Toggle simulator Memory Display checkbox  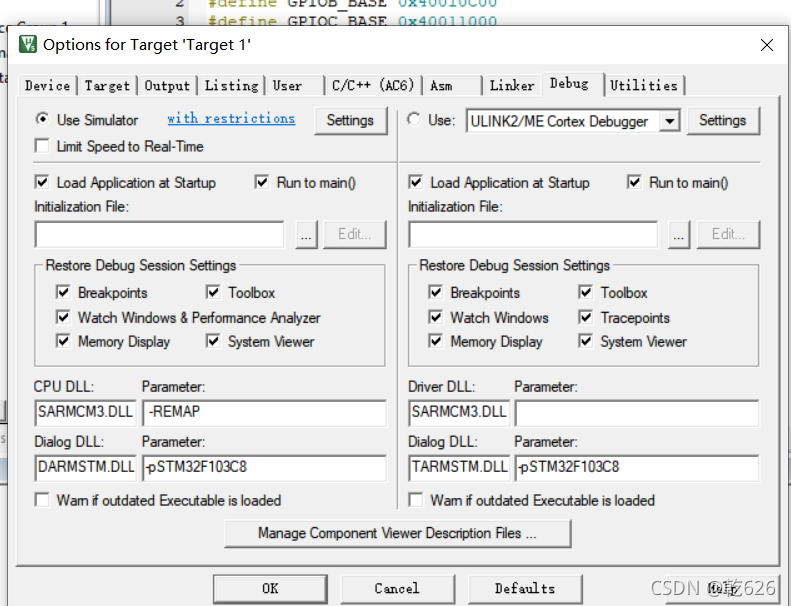tap(63, 341)
